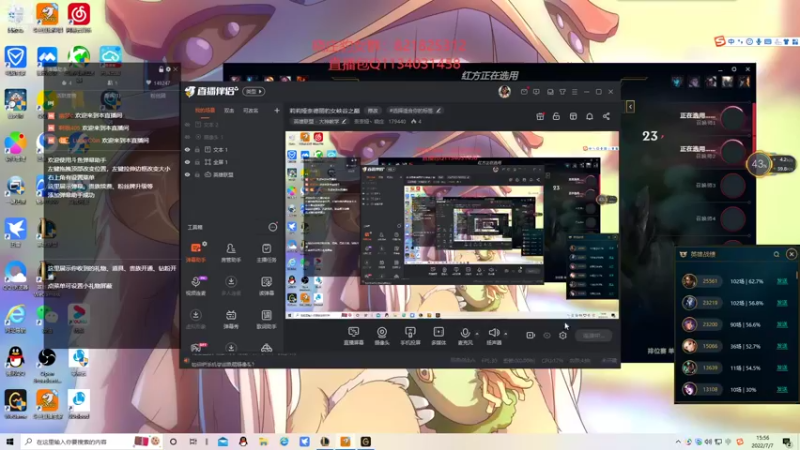Open the 读弹幕 read-danmaku tool
Screen dimensions: 800x450
[266, 286]
